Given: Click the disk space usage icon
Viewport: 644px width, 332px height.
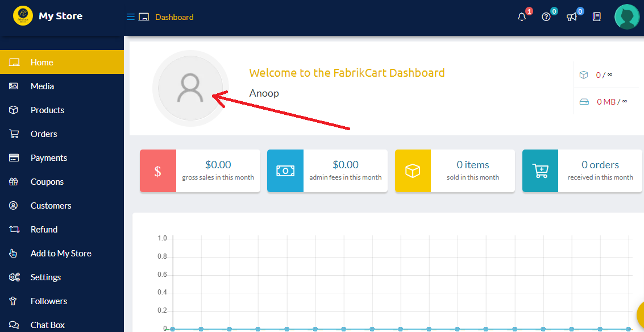Looking at the screenshot, I should click(x=584, y=102).
